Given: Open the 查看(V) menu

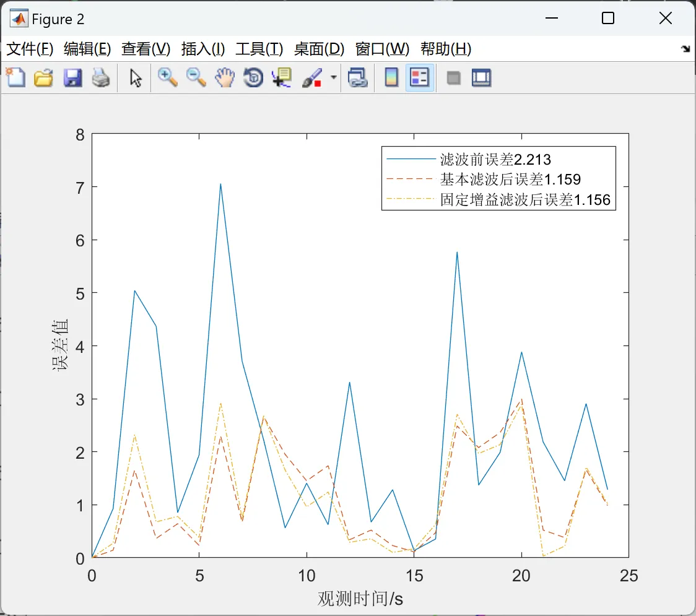Looking at the screenshot, I should pyautogui.click(x=146, y=49).
